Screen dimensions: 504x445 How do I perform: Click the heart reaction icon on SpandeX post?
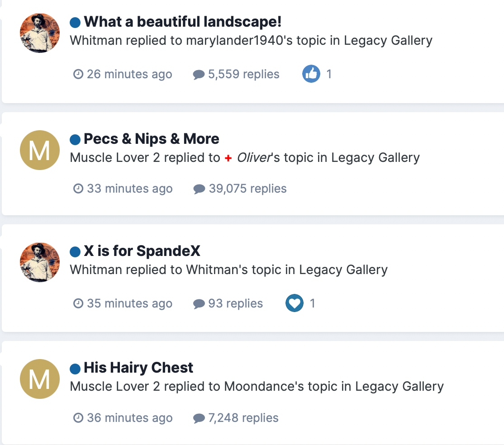tap(295, 303)
